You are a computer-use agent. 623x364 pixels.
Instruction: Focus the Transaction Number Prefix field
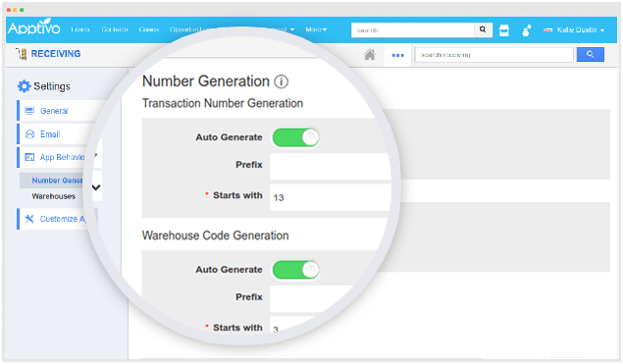click(x=330, y=166)
